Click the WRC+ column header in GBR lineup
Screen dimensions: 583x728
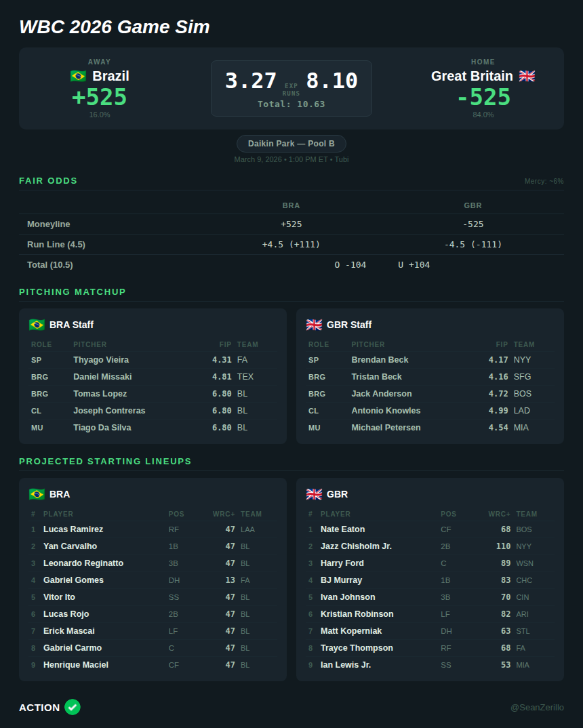(x=499, y=514)
